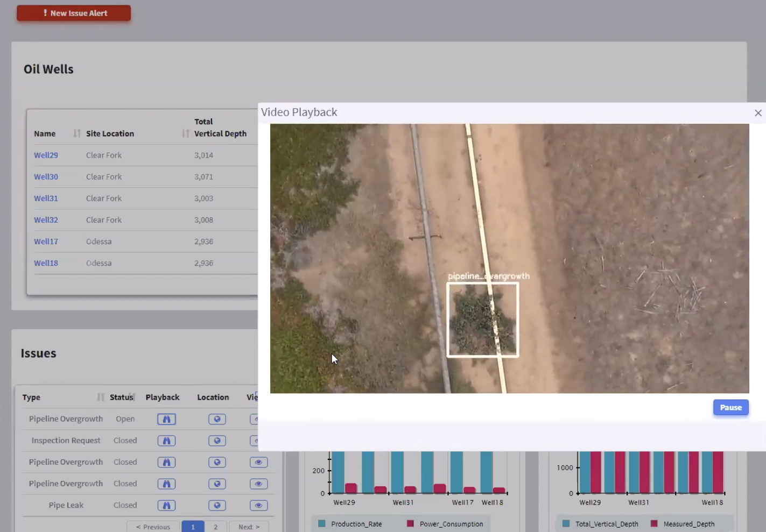Viewport: 766px width, 532px height.
Task: Click Clear Fork location in Well29 row
Action: pos(104,155)
